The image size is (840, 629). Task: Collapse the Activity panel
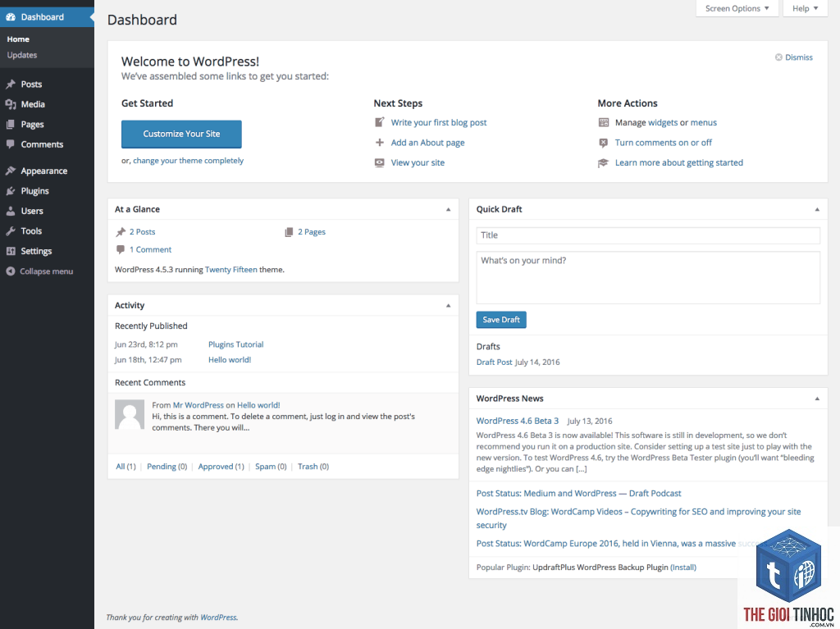(449, 305)
